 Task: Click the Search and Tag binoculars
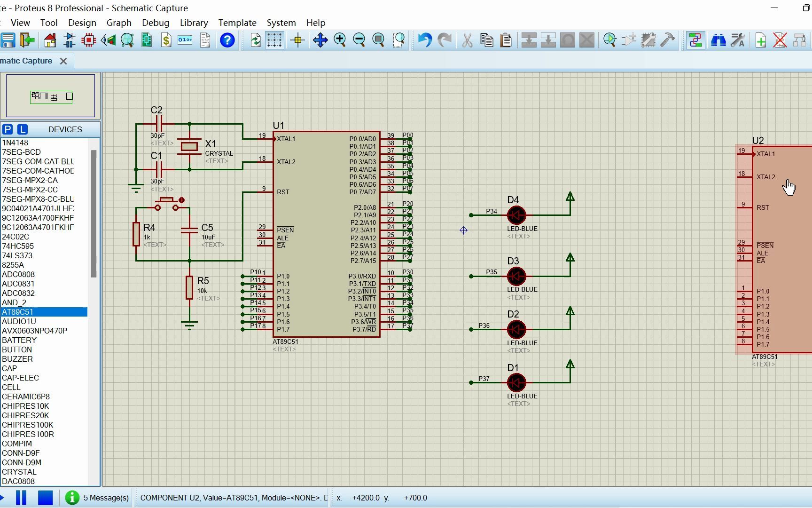coord(718,40)
